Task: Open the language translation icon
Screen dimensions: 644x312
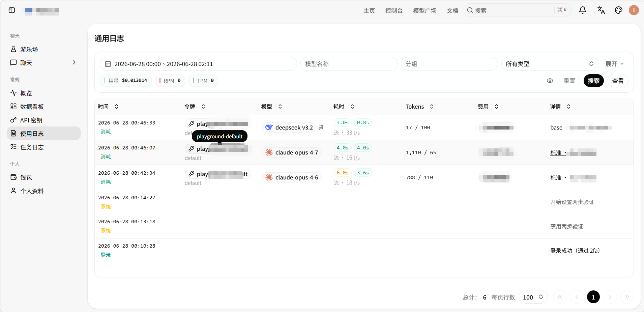Action: 601,10
